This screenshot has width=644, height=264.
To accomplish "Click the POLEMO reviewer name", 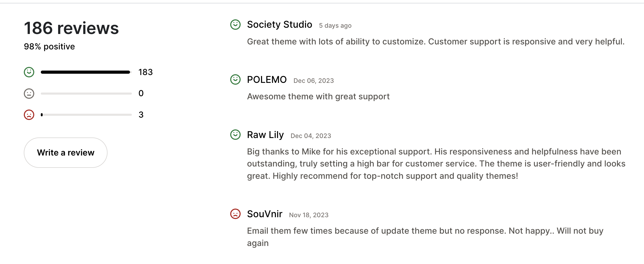I will click(267, 79).
